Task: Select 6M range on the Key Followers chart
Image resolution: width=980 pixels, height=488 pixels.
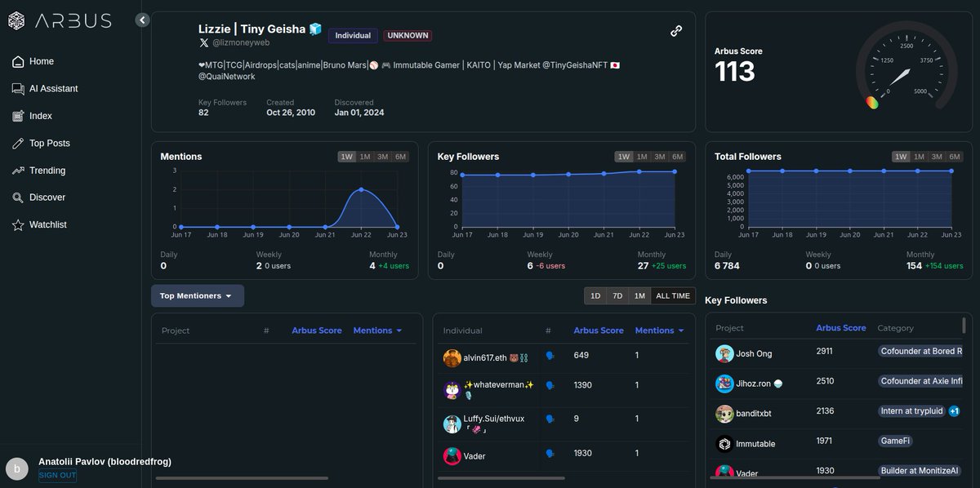Action: 678,157
